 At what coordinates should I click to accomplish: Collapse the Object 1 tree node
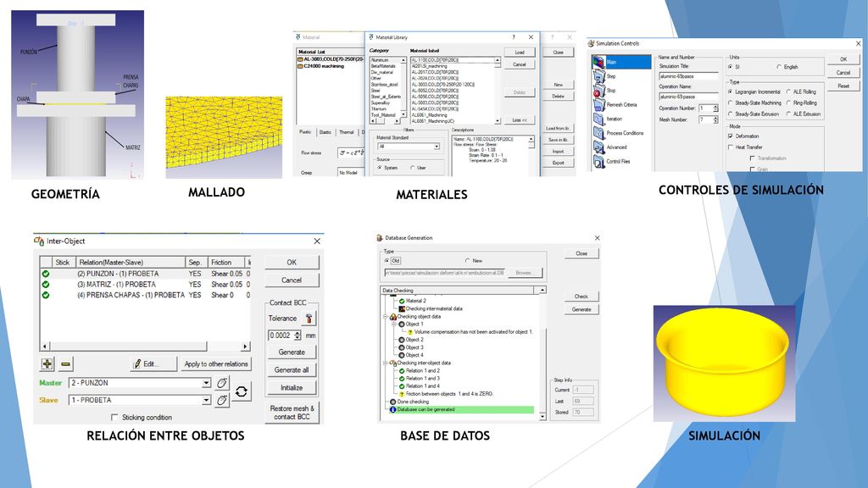coord(393,324)
